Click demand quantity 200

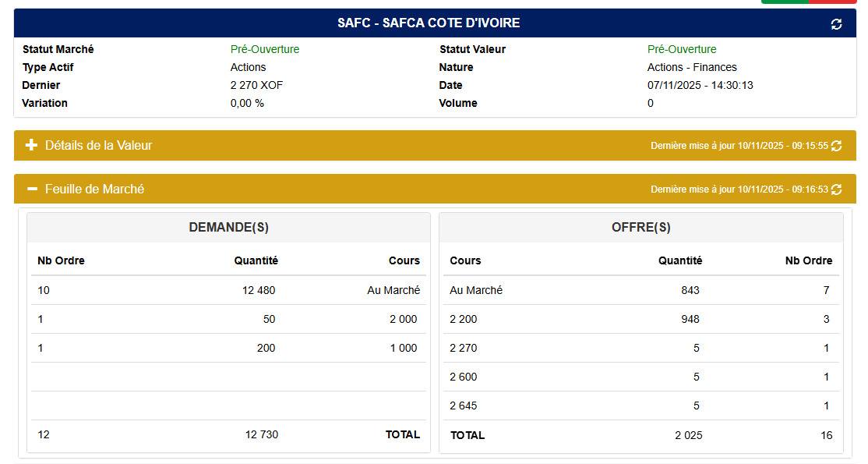[x=266, y=348]
